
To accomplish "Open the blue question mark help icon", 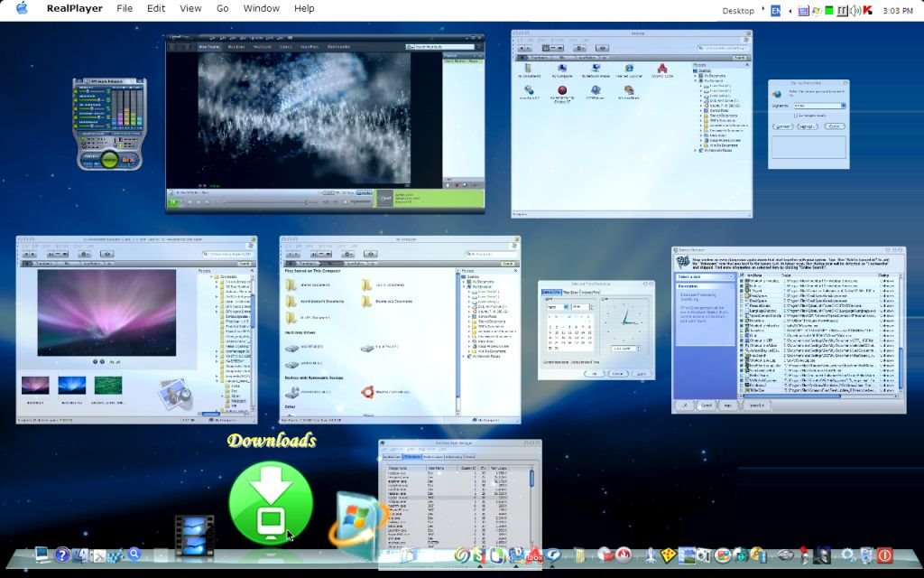I will click(x=62, y=555).
